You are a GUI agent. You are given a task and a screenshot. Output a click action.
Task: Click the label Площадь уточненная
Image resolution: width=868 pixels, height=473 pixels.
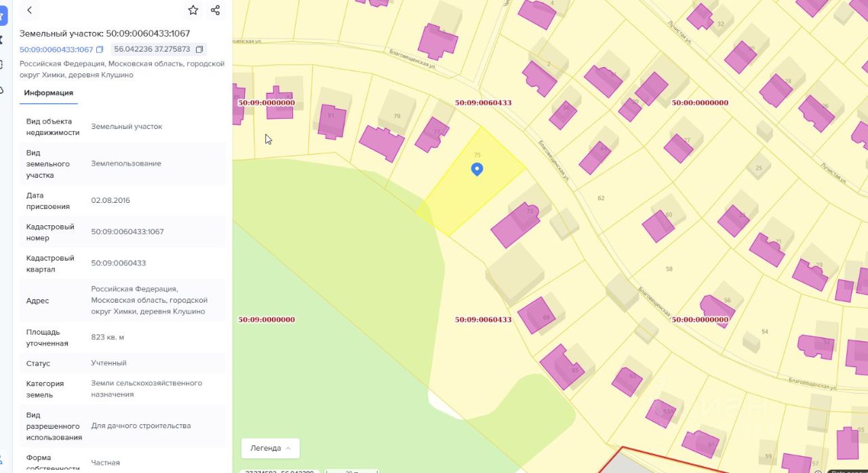(47, 337)
